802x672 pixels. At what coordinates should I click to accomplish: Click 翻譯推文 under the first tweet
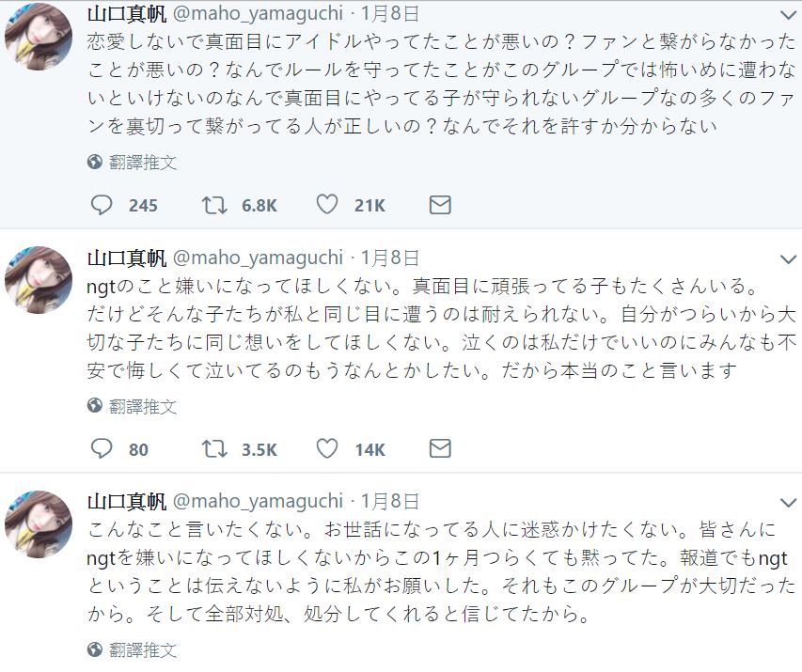(x=141, y=162)
